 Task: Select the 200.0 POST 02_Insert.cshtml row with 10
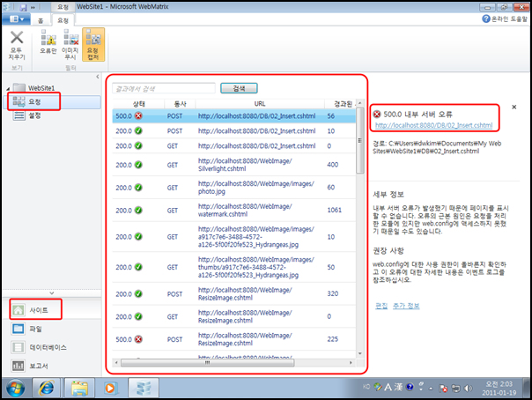[x=234, y=131]
